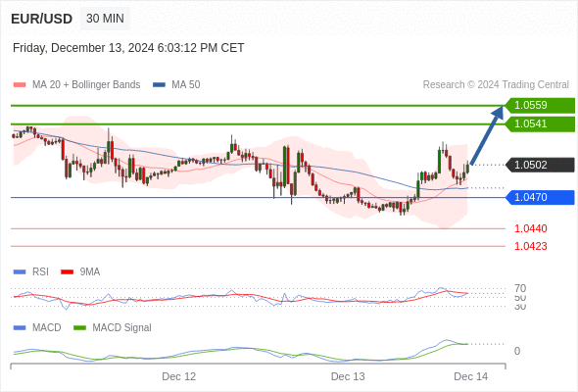Click the RSI legend label
This screenshot has width=578, height=392.
[x=40, y=272]
